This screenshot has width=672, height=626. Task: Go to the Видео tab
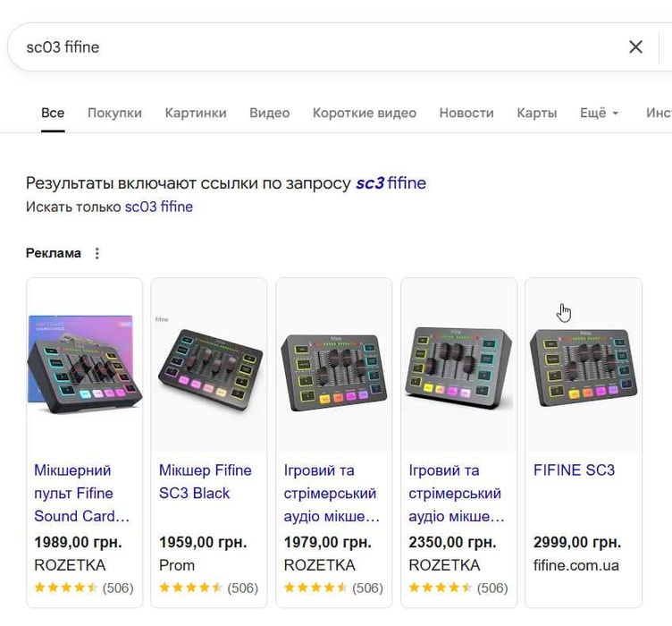click(269, 113)
